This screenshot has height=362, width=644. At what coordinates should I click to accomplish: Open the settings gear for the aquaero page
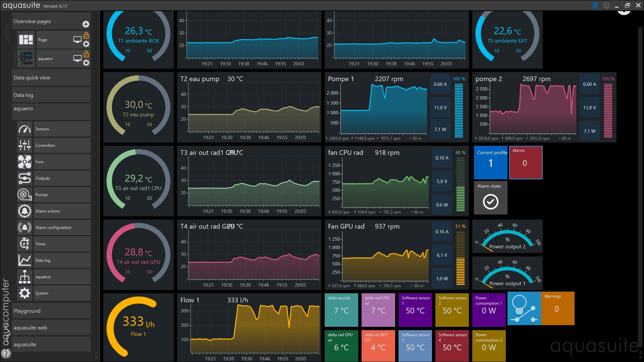coord(86,63)
